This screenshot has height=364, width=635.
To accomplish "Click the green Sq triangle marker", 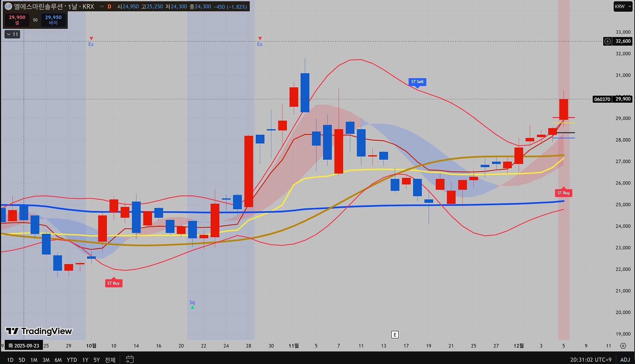I will point(192,307).
